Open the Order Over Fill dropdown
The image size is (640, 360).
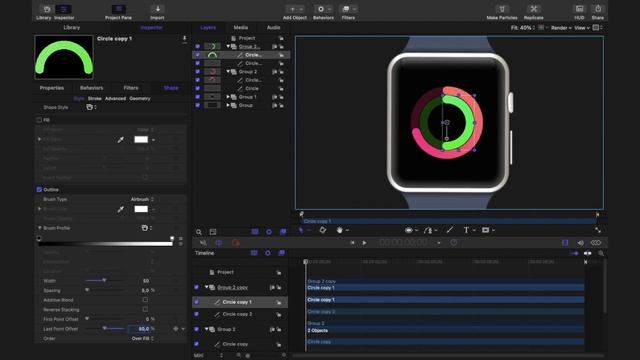(142, 338)
